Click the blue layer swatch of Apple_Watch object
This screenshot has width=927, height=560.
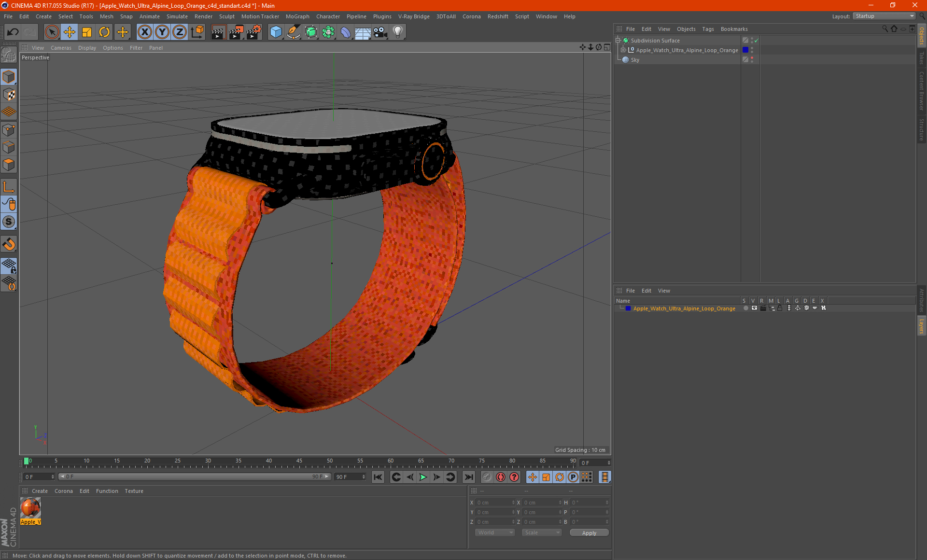click(745, 50)
